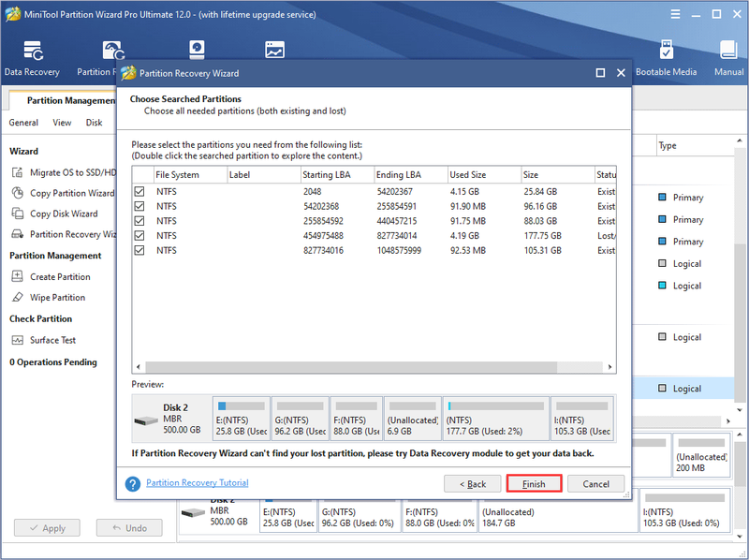This screenshot has width=749, height=560.
Task: Select the Wipe Partition tool
Action: (49, 297)
